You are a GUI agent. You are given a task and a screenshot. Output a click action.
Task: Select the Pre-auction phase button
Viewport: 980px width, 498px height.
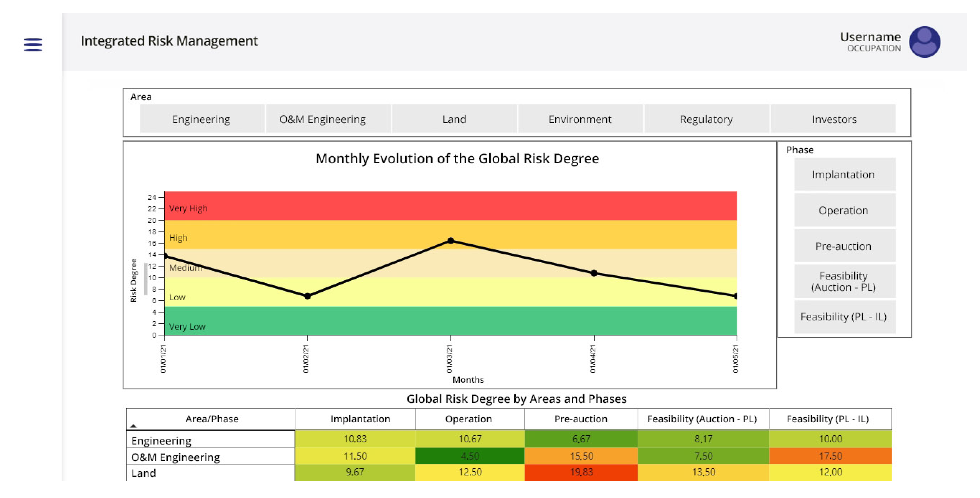843,246
